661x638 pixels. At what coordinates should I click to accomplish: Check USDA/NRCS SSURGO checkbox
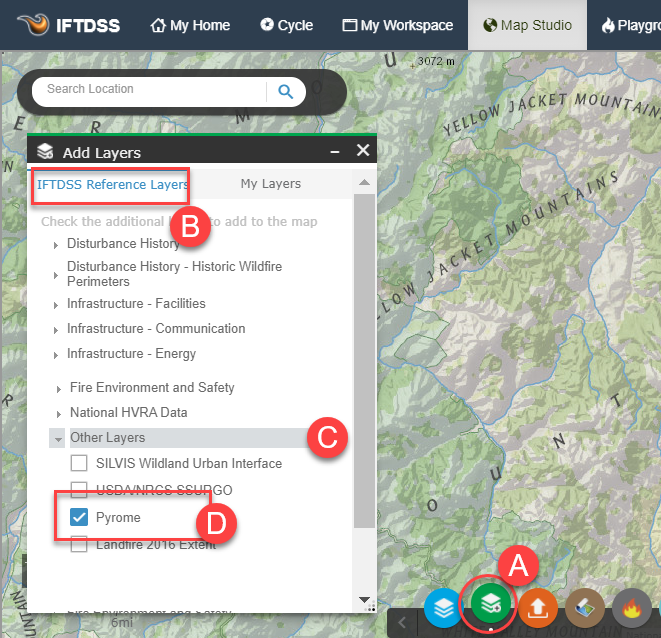pyautogui.click(x=79, y=489)
